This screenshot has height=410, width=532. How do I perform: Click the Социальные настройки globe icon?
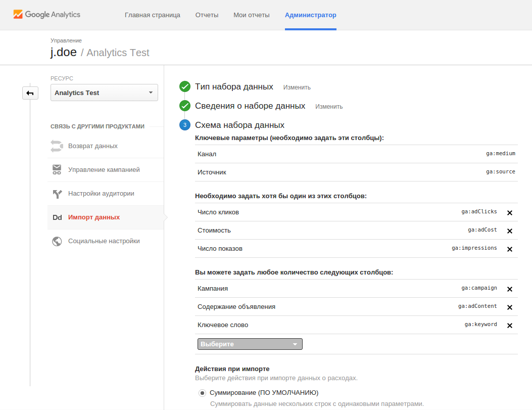pyautogui.click(x=57, y=241)
